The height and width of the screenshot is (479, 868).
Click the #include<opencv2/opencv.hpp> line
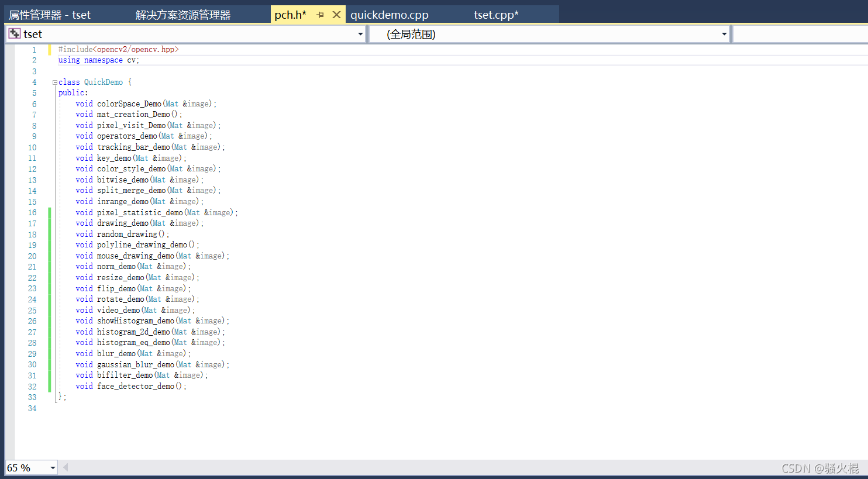[x=119, y=49]
